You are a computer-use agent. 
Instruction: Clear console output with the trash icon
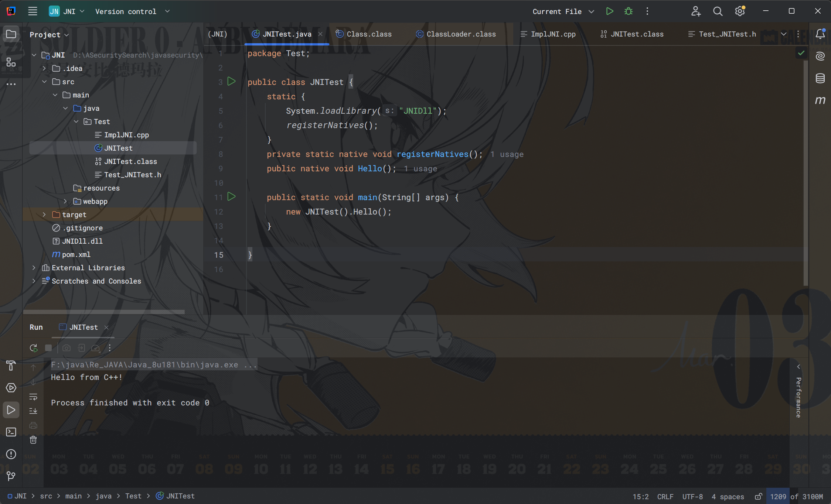tap(33, 440)
